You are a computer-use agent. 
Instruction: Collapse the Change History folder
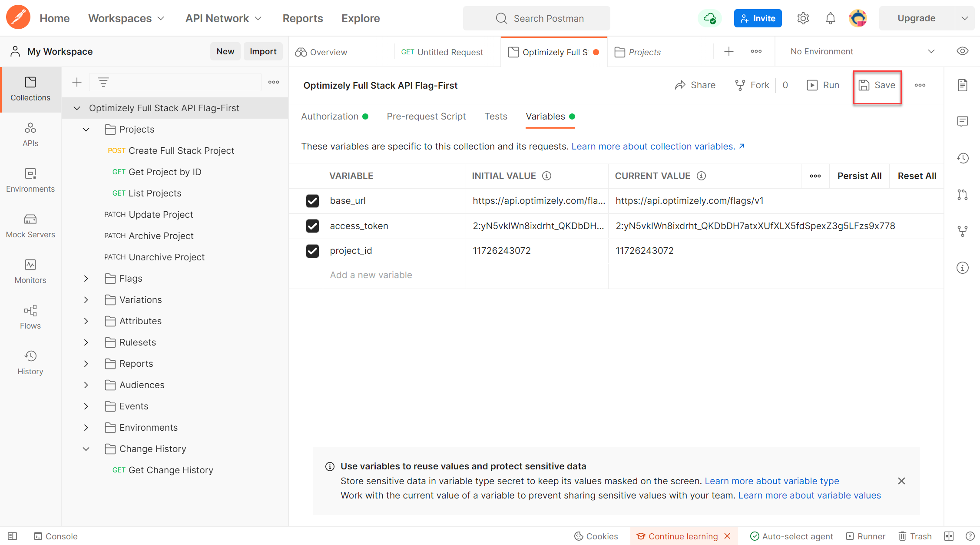tap(86, 449)
